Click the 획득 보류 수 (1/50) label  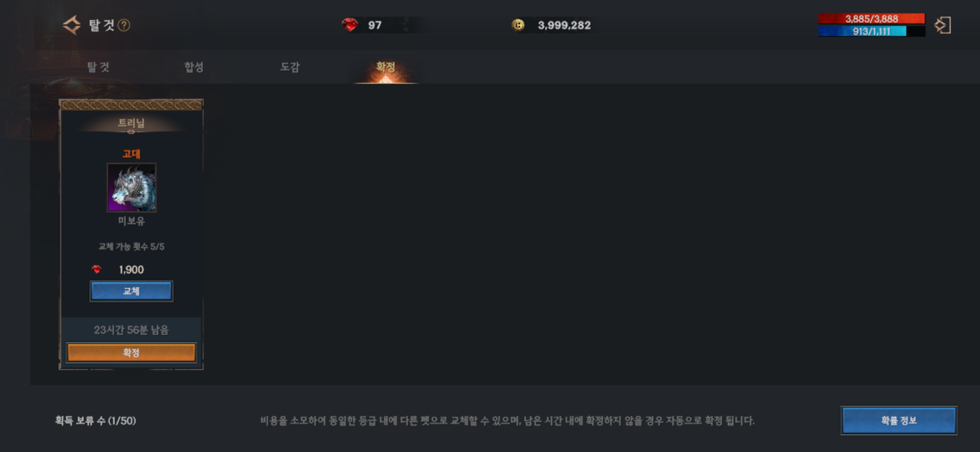coord(95,421)
